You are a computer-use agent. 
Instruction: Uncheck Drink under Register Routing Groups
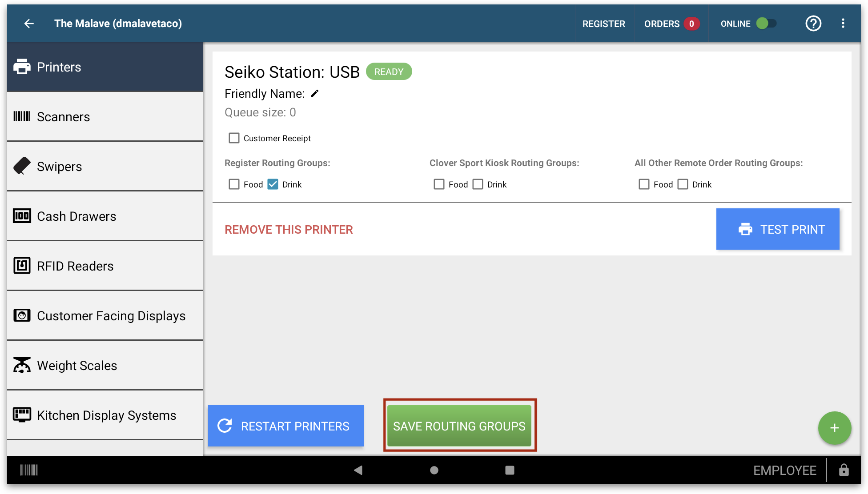273,184
